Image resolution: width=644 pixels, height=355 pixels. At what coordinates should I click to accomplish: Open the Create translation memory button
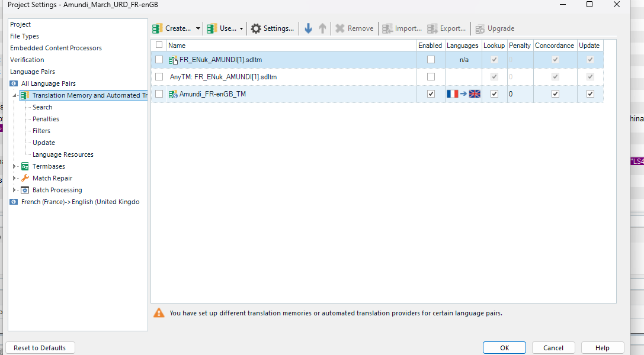(x=172, y=28)
